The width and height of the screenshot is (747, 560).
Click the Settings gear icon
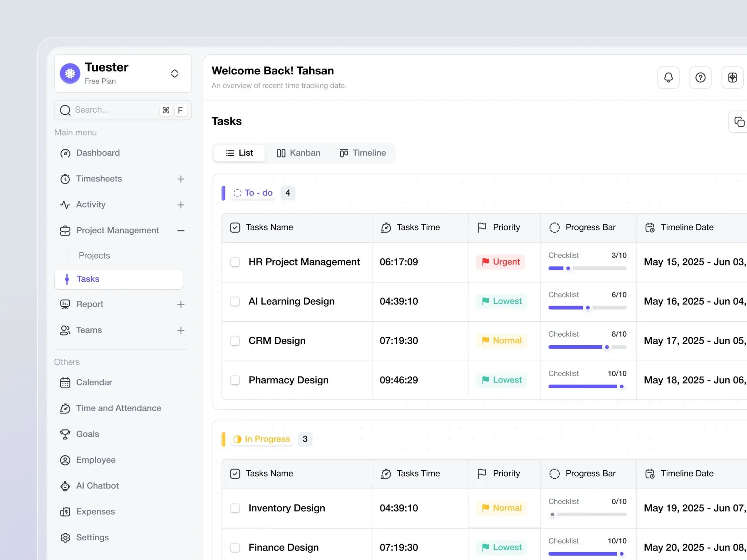(65, 538)
